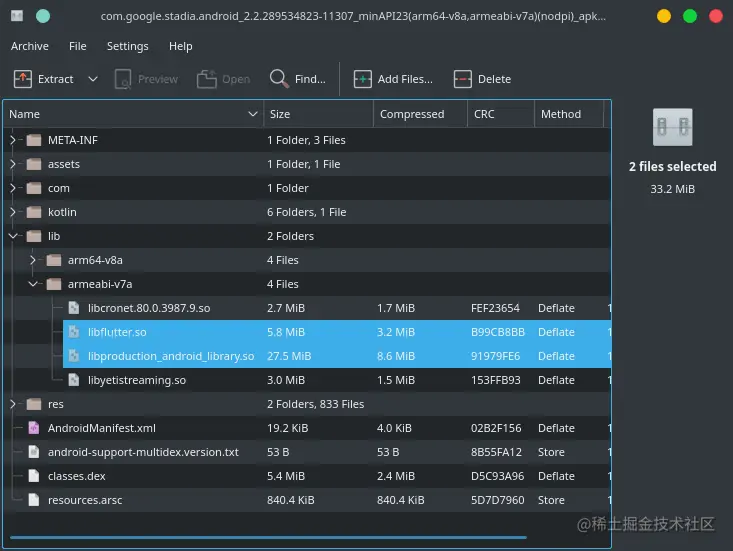Image resolution: width=733 pixels, height=551 pixels.
Task: Click the selected files preview thumbnail
Action: click(672, 127)
